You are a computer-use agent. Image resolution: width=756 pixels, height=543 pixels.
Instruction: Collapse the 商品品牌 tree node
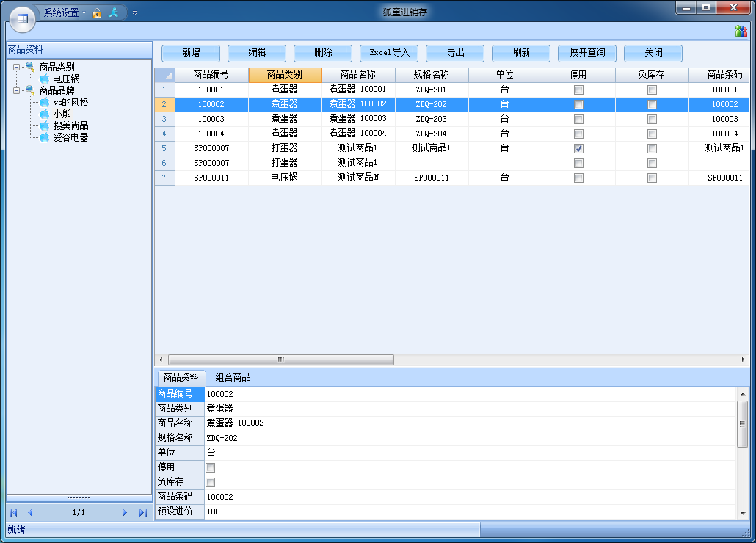[x=17, y=90]
